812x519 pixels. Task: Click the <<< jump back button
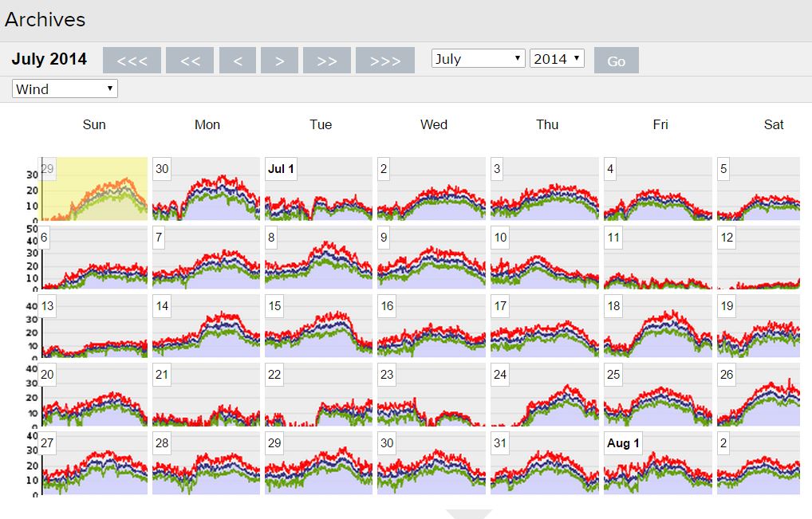[x=132, y=61]
